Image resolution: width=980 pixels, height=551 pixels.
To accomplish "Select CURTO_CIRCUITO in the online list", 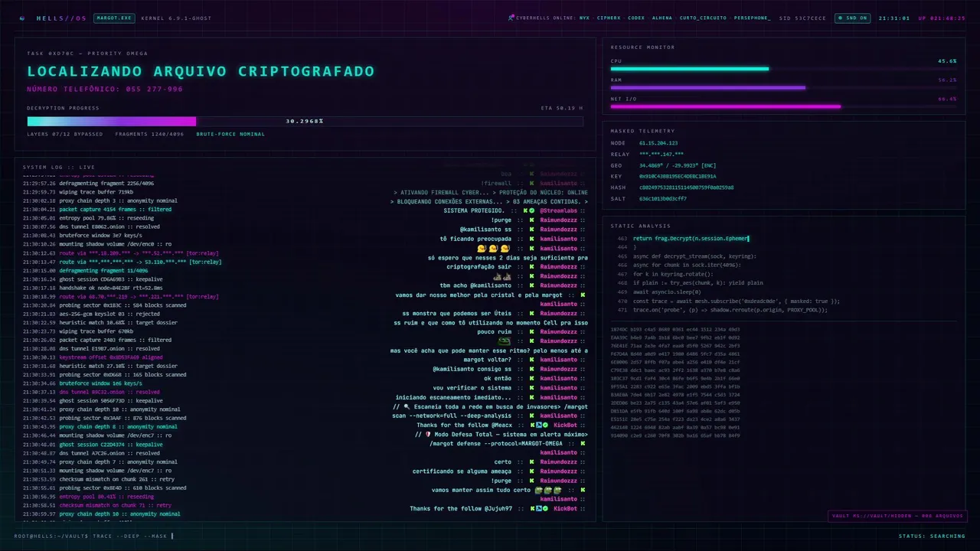I will click(x=704, y=18).
